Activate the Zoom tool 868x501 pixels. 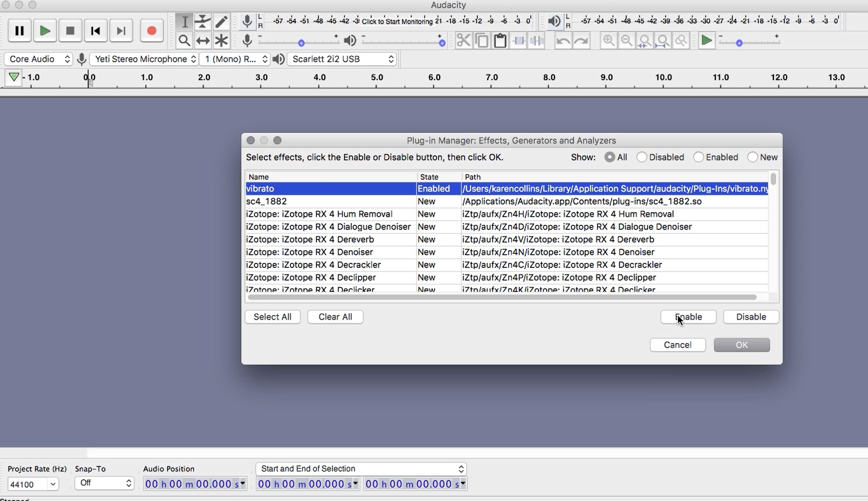click(x=184, y=40)
